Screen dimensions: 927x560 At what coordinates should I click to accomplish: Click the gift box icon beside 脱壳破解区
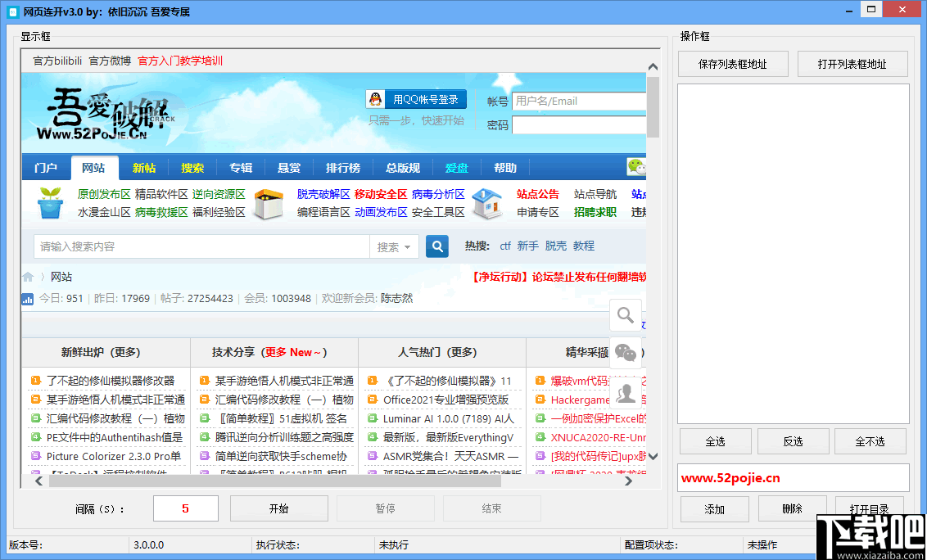tap(268, 202)
